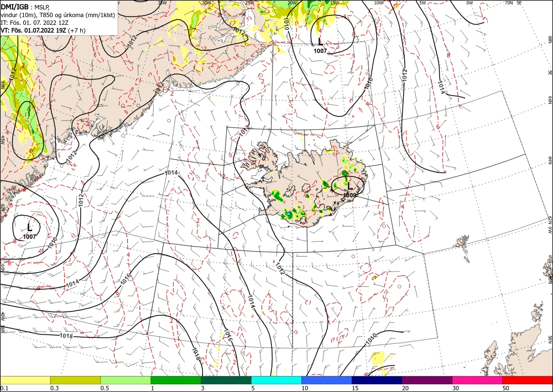Viewport: 553px width, 392px height.
Task: Click legend scale value '30'
Action: pos(456,388)
